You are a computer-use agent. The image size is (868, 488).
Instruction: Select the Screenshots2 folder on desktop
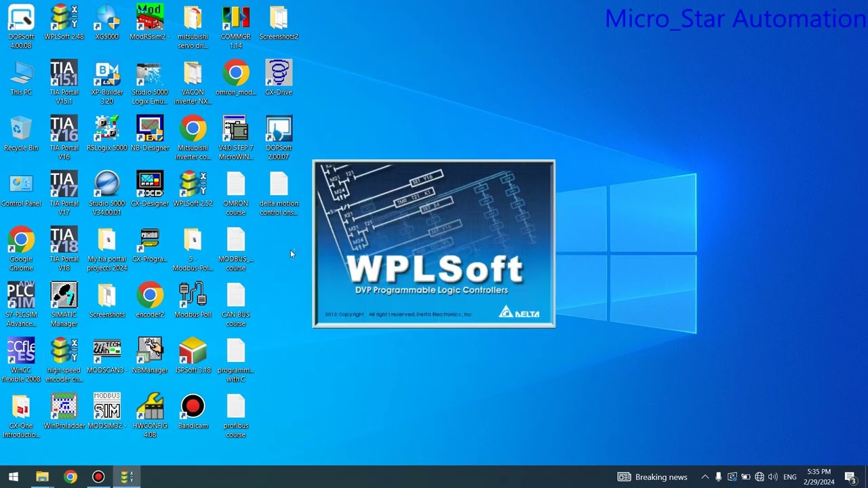[279, 22]
